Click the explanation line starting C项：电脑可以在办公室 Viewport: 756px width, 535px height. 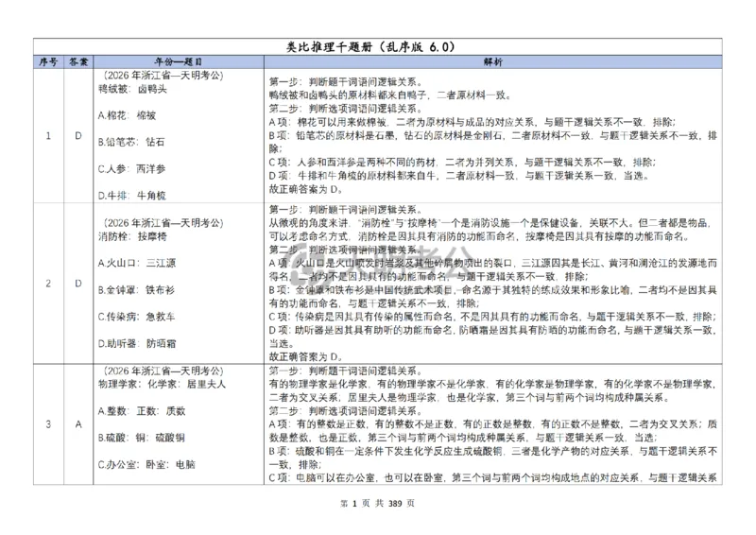[x=492, y=477]
